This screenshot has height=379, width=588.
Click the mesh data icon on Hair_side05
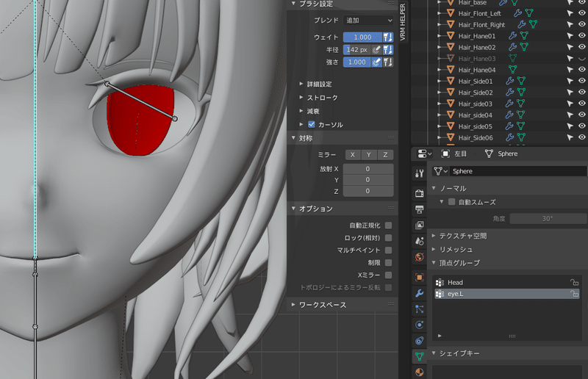(x=521, y=126)
